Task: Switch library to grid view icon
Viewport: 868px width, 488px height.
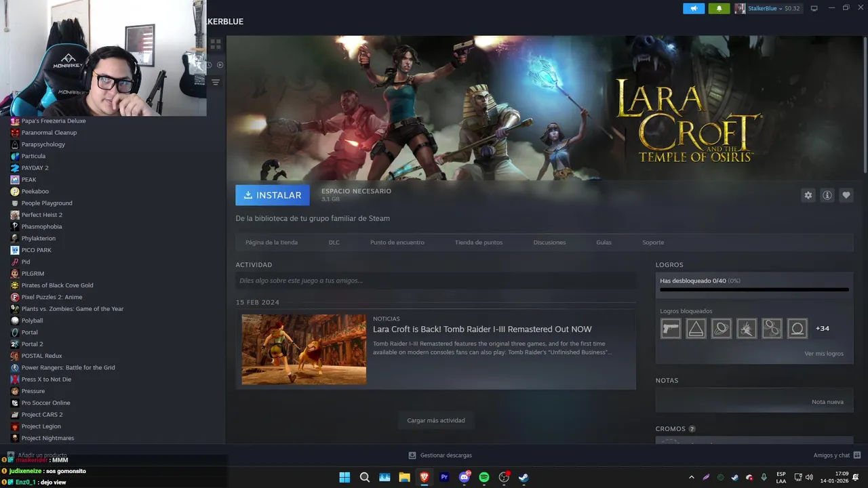Action: [216, 44]
